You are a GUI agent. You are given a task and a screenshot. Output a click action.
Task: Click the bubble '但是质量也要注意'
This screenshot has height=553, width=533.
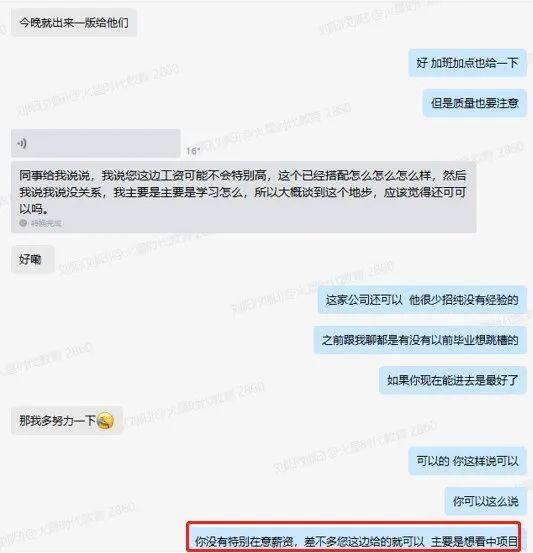(474, 103)
